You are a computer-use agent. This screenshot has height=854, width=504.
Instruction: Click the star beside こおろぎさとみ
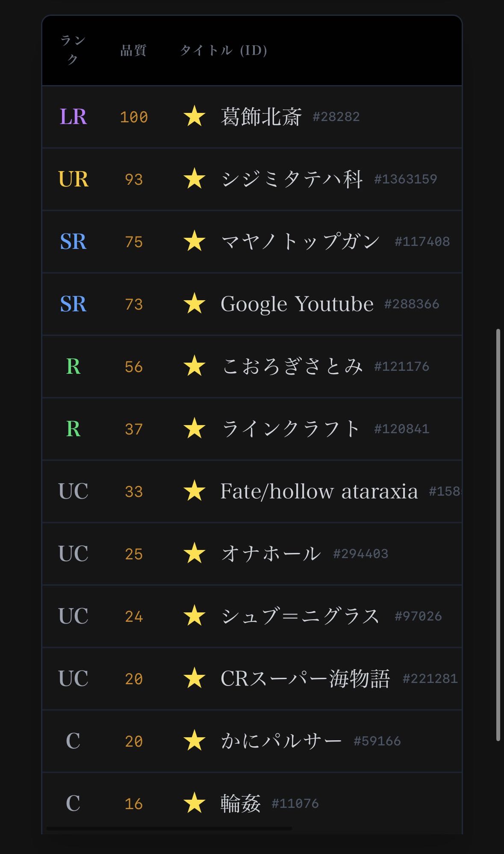pos(195,366)
